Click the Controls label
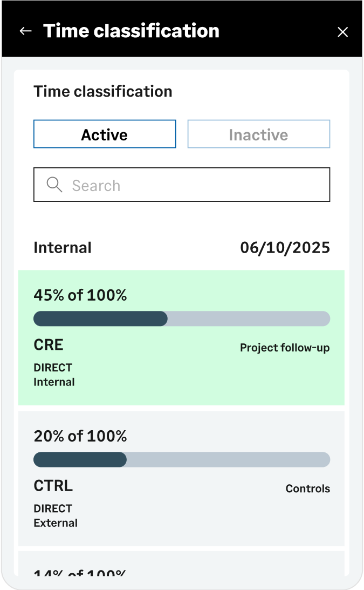 tap(307, 489)
